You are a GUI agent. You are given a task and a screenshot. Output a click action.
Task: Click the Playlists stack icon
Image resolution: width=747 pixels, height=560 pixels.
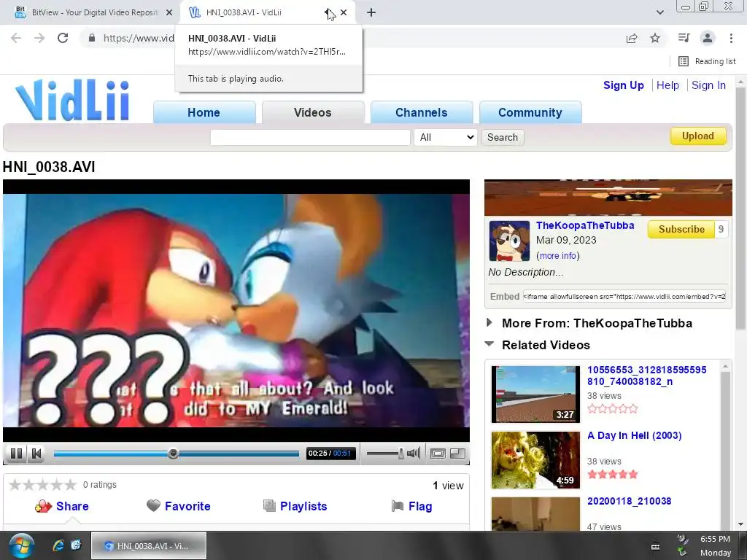(270, 506)
